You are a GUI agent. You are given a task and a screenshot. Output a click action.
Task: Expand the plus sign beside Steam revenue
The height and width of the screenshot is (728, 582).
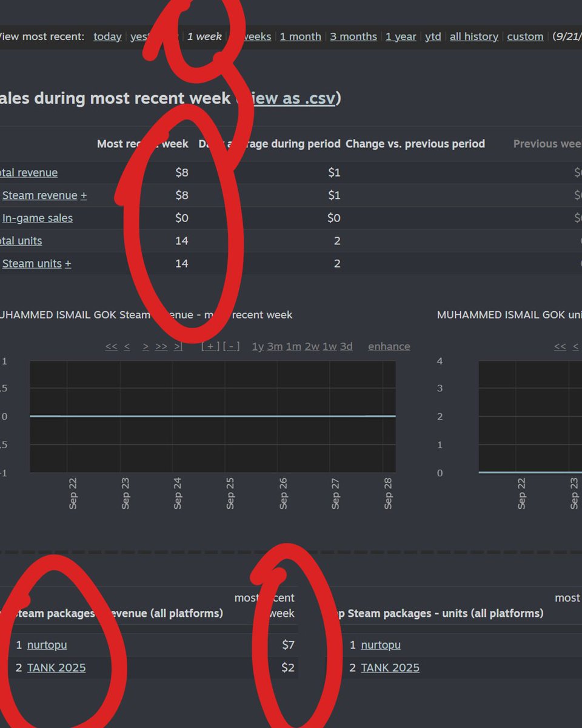pyautogui.click(x=84, y=195)
